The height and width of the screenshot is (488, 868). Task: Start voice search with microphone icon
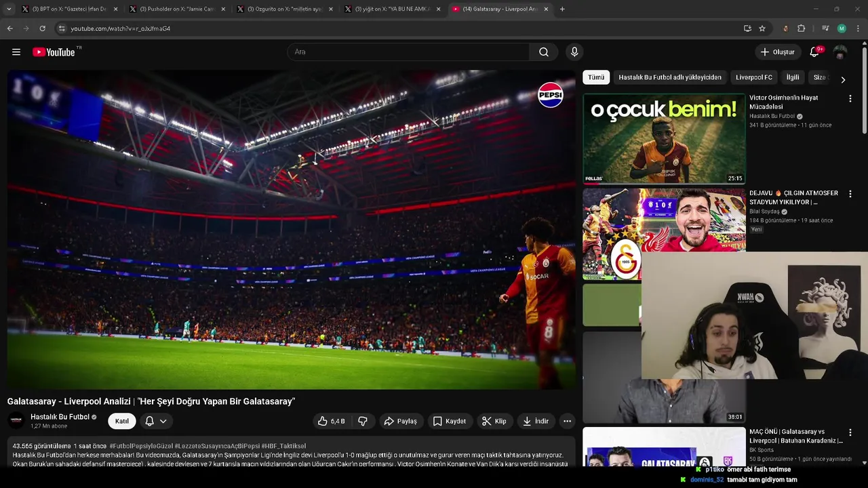pos(574,52)
